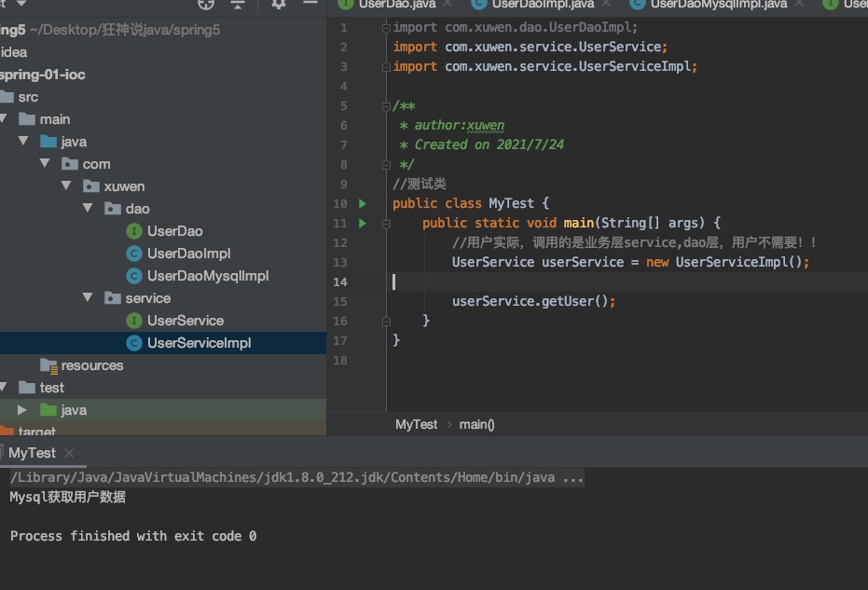Click MyTest in the editor breadcrumb
Image resolution: width=868 pixels, height=590 pixels.
pyautogui.click(x=416, y=424)
